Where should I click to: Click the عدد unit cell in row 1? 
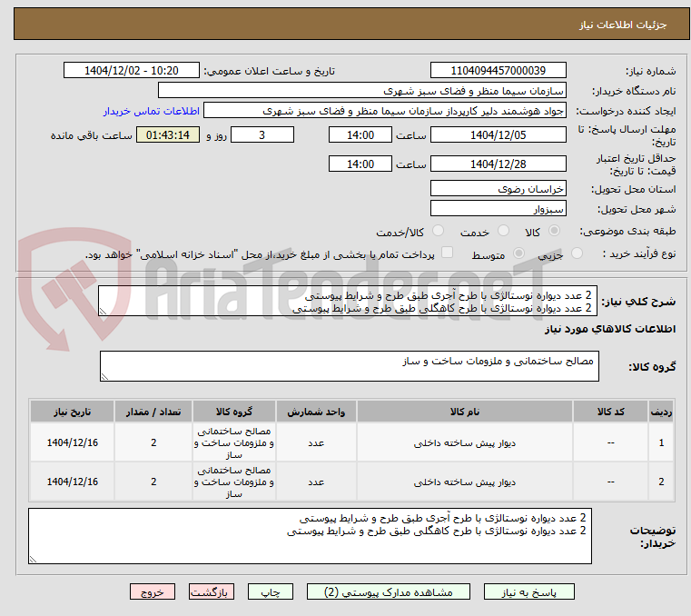tap(316, 443)
